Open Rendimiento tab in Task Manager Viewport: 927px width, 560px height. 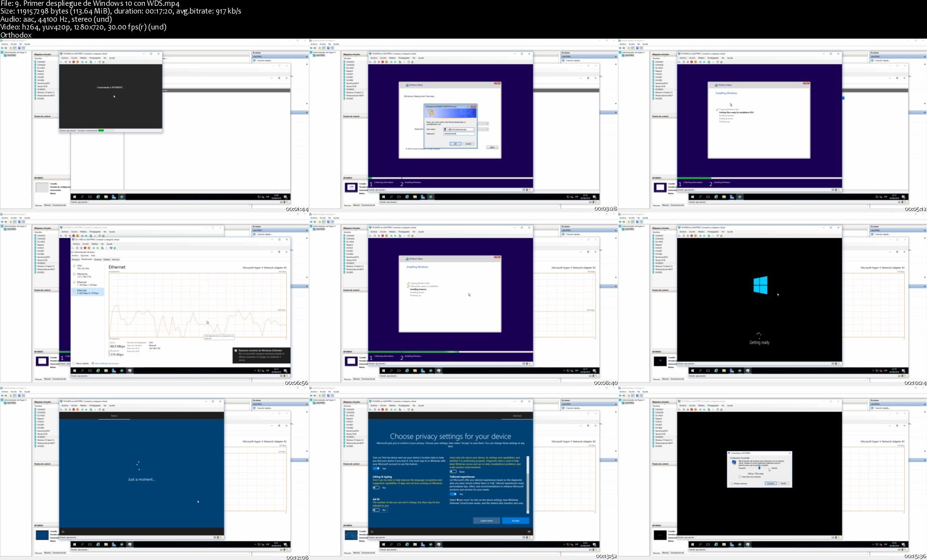[87, 260]
